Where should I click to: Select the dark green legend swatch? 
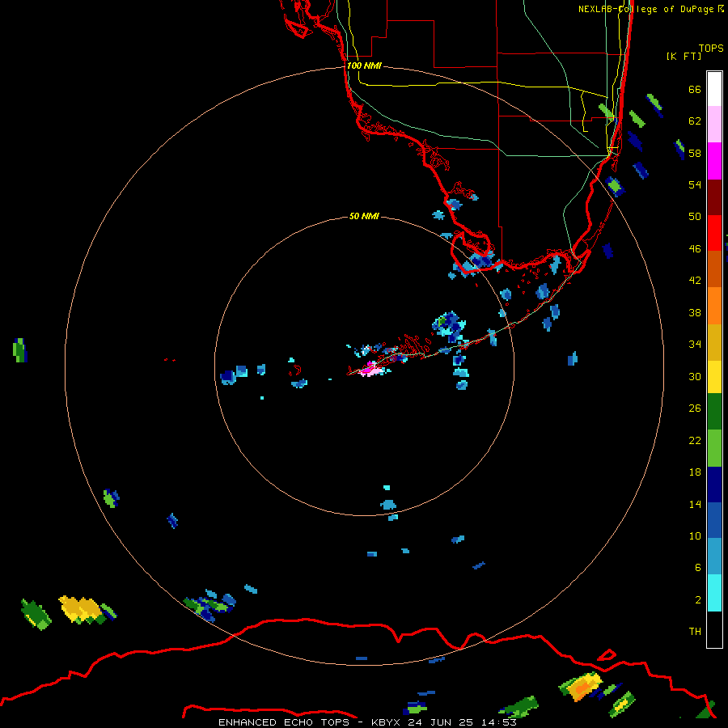tap(714, 412)
